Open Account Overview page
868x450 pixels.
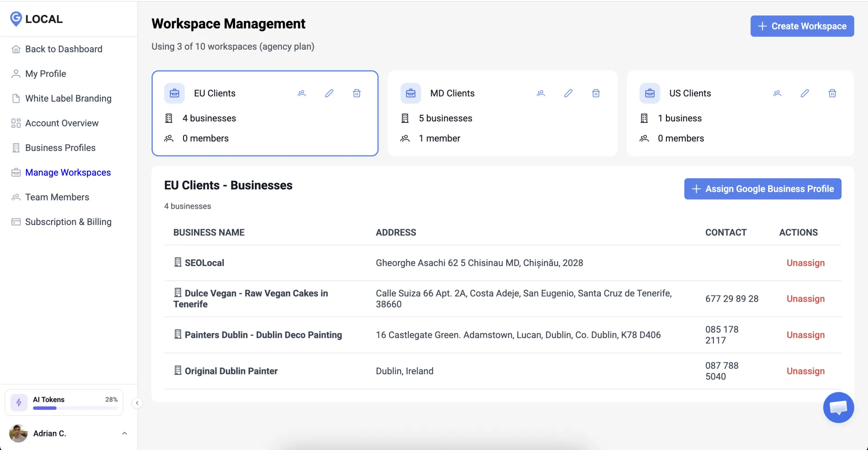pos(62,123)
